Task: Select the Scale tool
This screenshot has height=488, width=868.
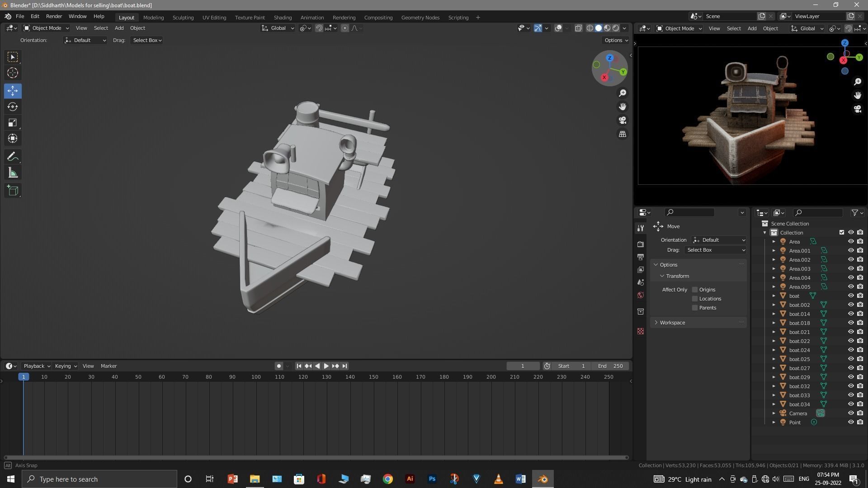Action: pyautogui.click(x=13, y=122)
